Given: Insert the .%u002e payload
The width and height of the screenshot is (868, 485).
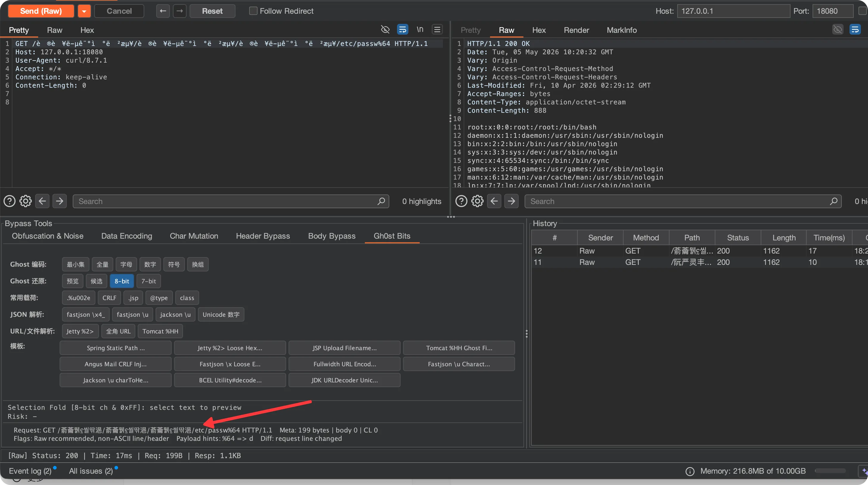Looking at the screenshot, I should point(78,297).
